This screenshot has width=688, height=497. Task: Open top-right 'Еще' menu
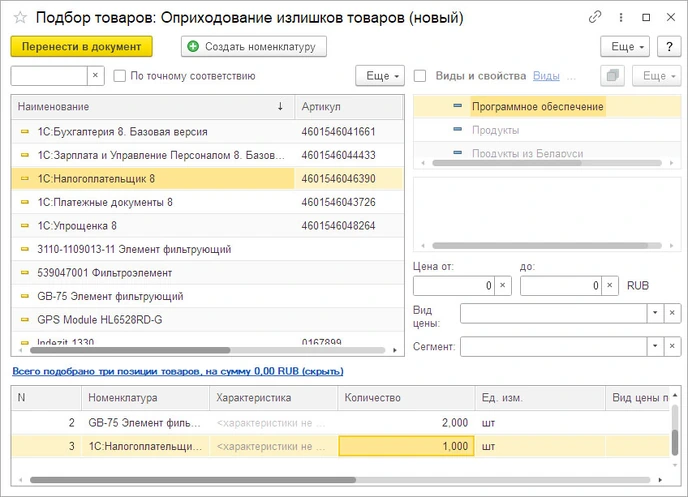(628, 46)
